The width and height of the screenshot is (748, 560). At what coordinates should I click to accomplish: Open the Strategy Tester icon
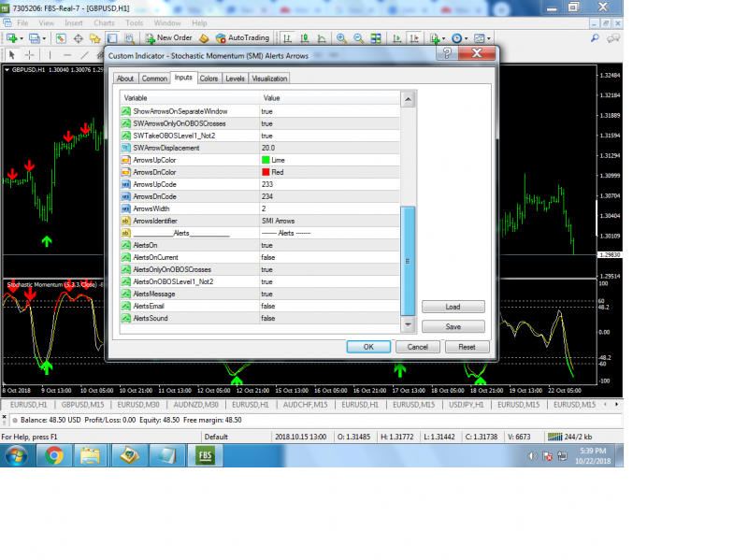129,38
